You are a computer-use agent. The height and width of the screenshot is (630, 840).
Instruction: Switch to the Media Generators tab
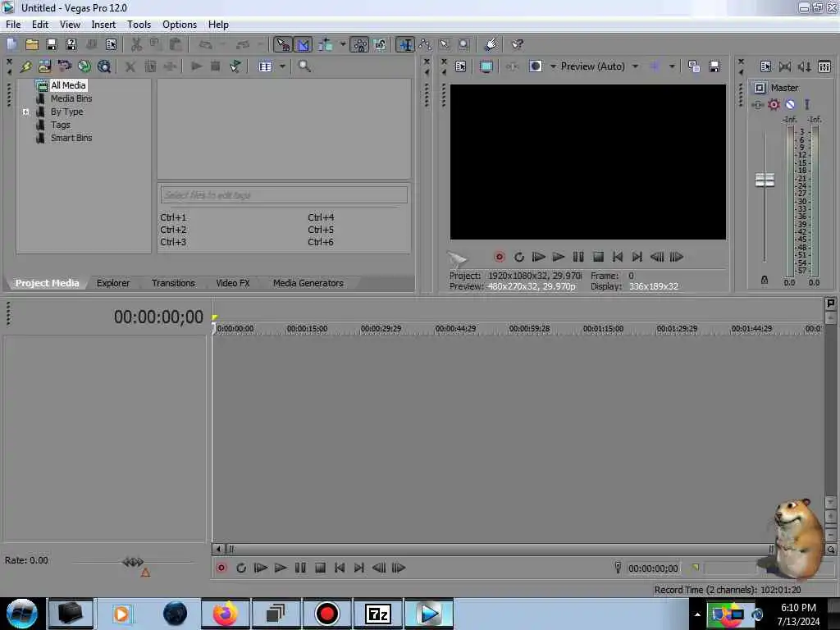(308, 283)
